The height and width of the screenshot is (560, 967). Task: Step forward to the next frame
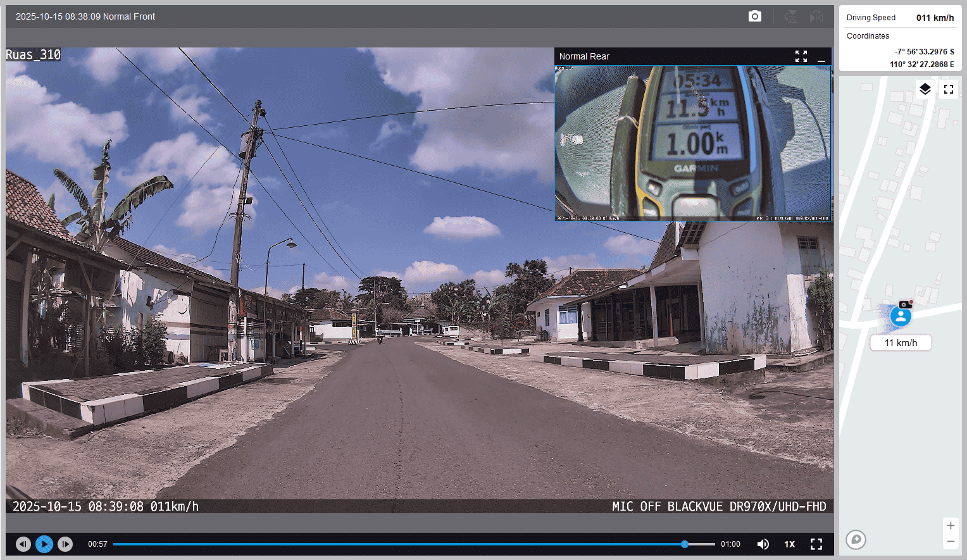click(x=65, y=544)
